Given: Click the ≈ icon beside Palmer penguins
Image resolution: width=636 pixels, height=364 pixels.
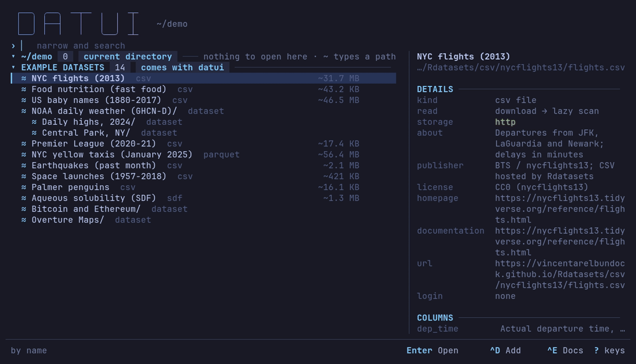Looking at the screenshot, I should coord(24,187).
